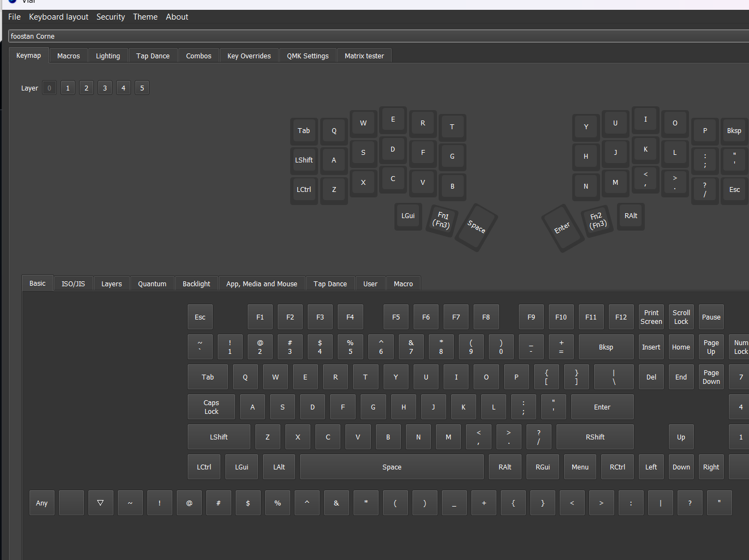749x560 pixels.
Task: Open the QMK Settings tab
Action: tap(307, 55)
